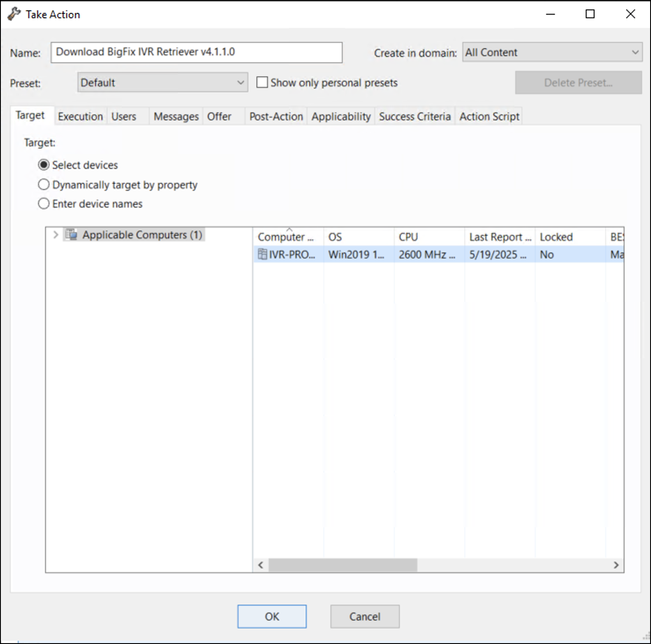Click the scroll-right arrow of computer list
651x644 pixels.
coord(616,565)
